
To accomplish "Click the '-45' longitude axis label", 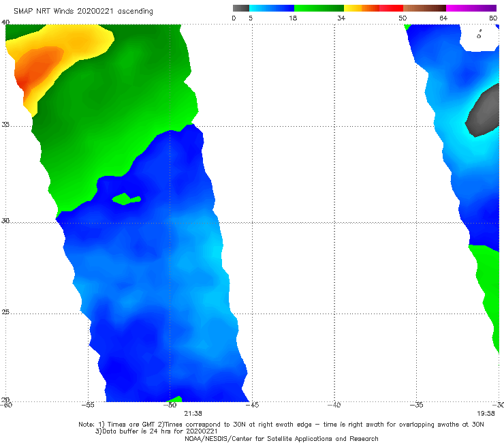I will click(x=252, y=405).
